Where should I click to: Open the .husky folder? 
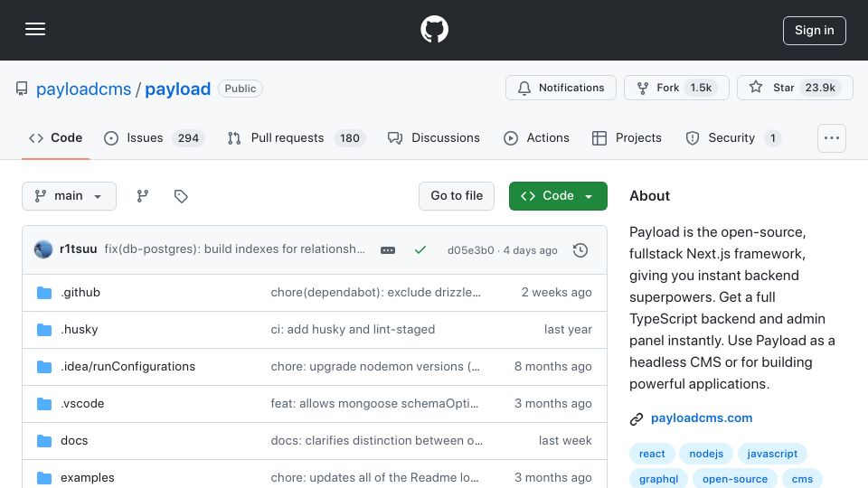point(80,329)
